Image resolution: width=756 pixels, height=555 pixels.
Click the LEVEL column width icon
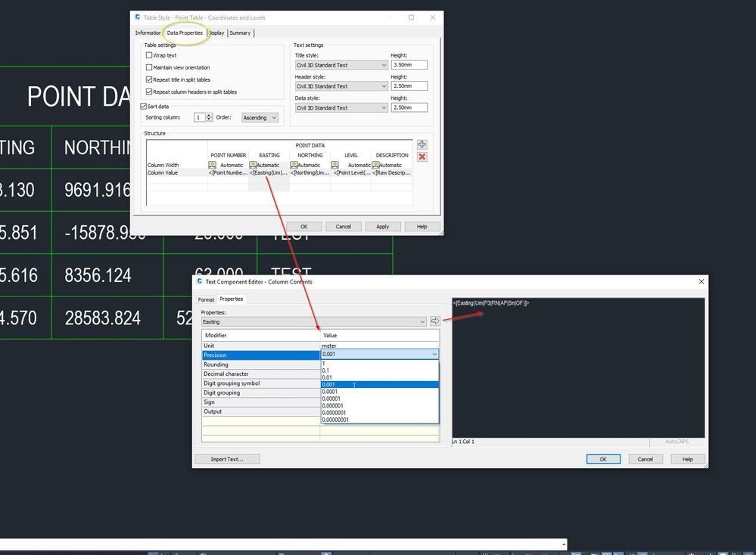334,165
